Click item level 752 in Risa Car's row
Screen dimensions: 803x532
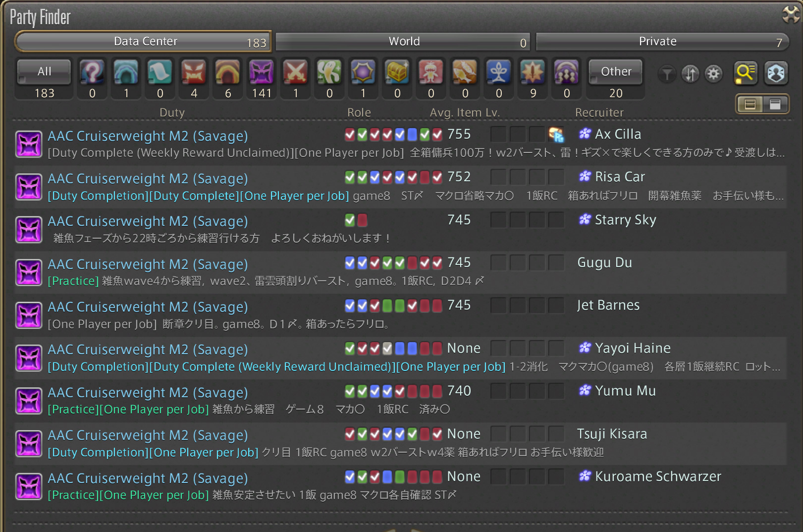pos(459,177)
